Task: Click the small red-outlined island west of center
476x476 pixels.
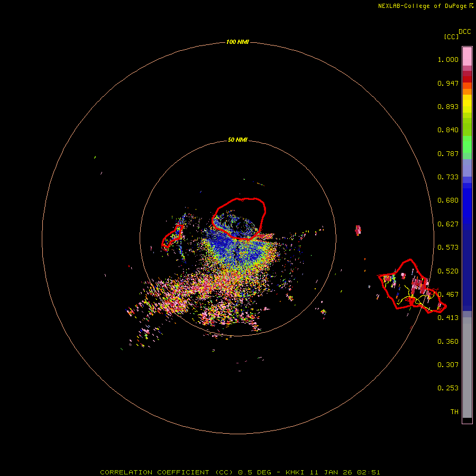Action: [172, 236]
